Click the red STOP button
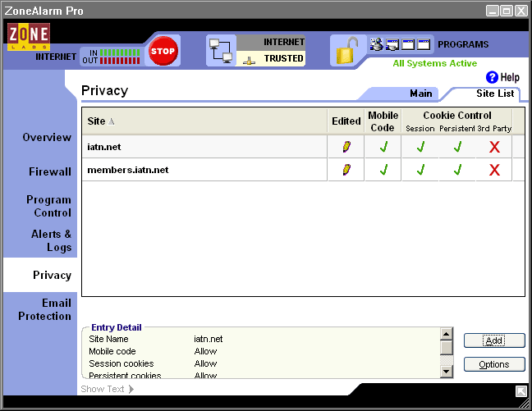 tap(163, 51)
